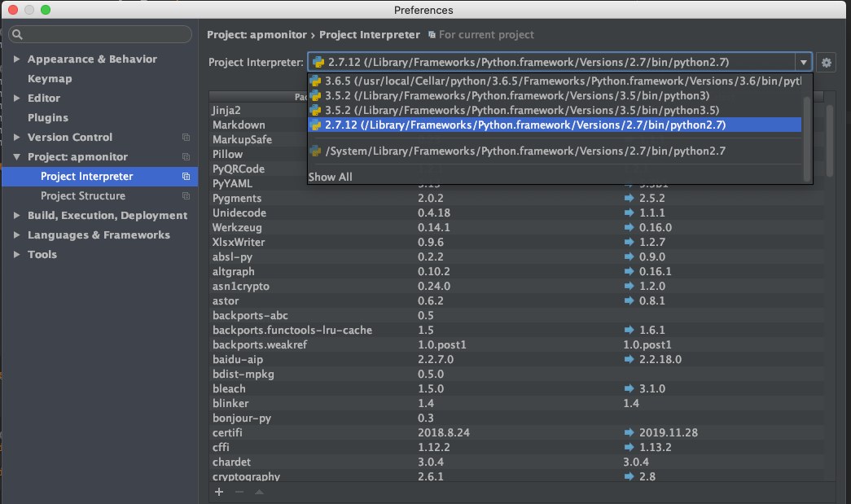Expand the Appearance & Behavior section
This screenshot has height=504, width=851.
point(18,59)
